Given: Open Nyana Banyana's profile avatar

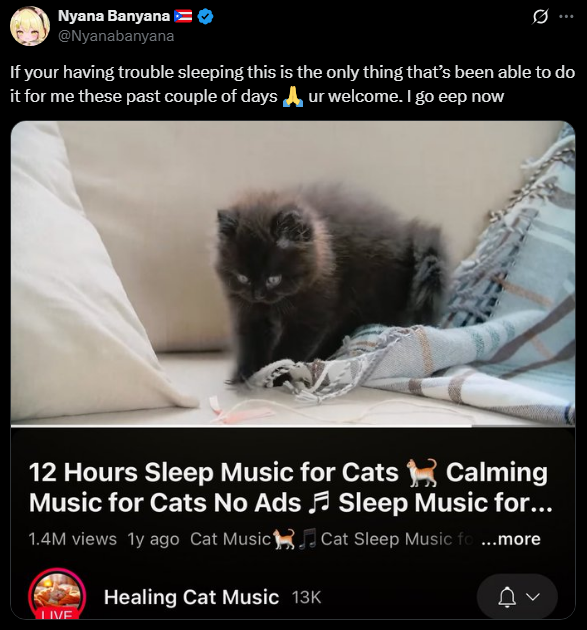Looking at the screenshot, I should [x=30, y=26].
